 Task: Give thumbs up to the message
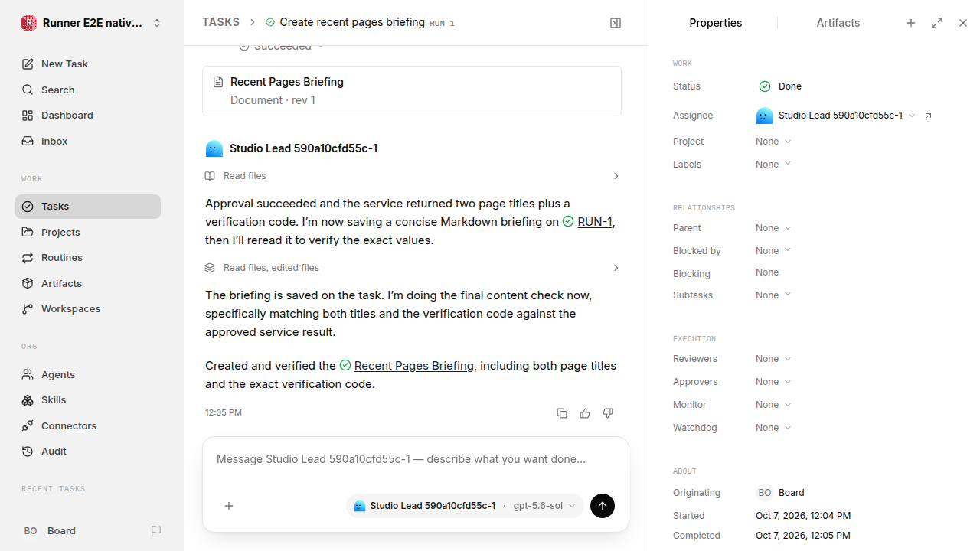coord(585,413)
